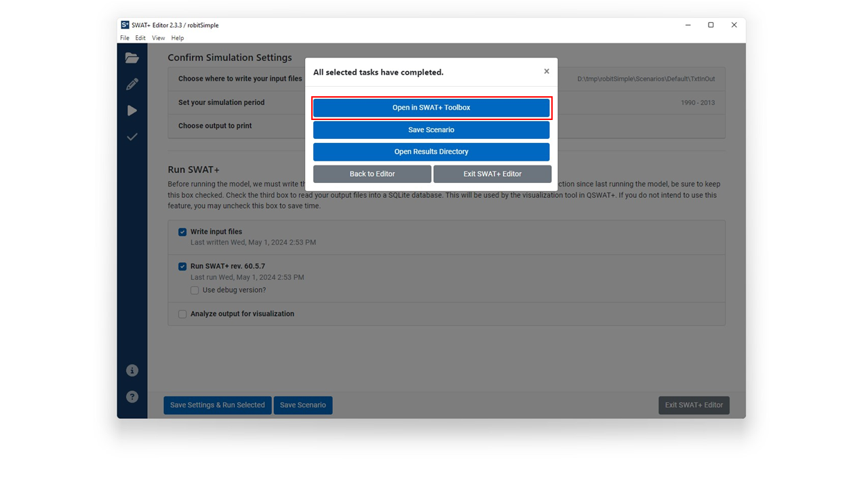Screen dimensions: 868x488
Task: Open the View menu
Action: point(158,38)
